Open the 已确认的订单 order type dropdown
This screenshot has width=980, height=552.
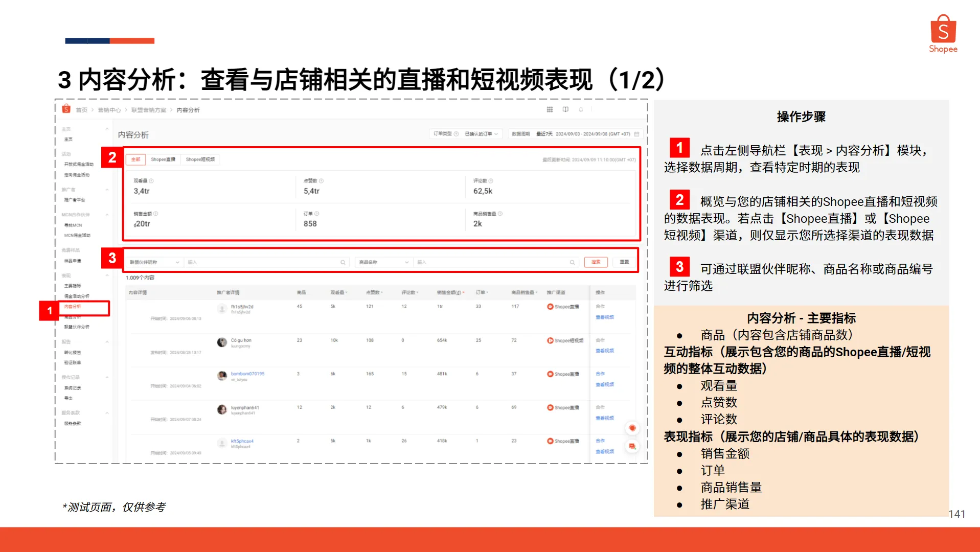click(481, 134)
